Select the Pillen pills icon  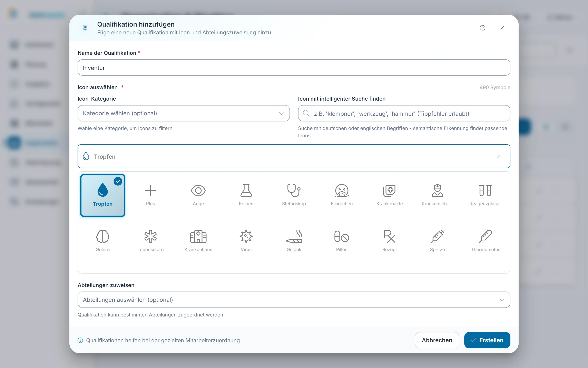[x=342, y=241]
